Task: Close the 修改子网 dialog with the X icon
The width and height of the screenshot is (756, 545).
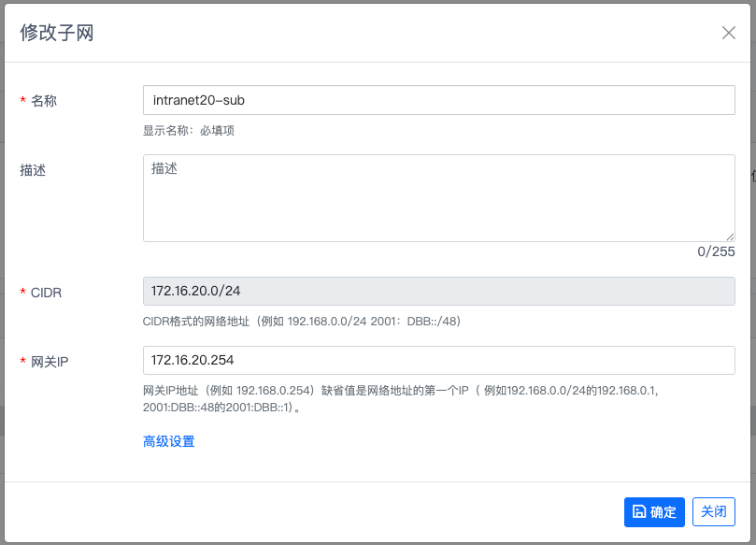Action: pyautogui.click(x=729, y=33)
